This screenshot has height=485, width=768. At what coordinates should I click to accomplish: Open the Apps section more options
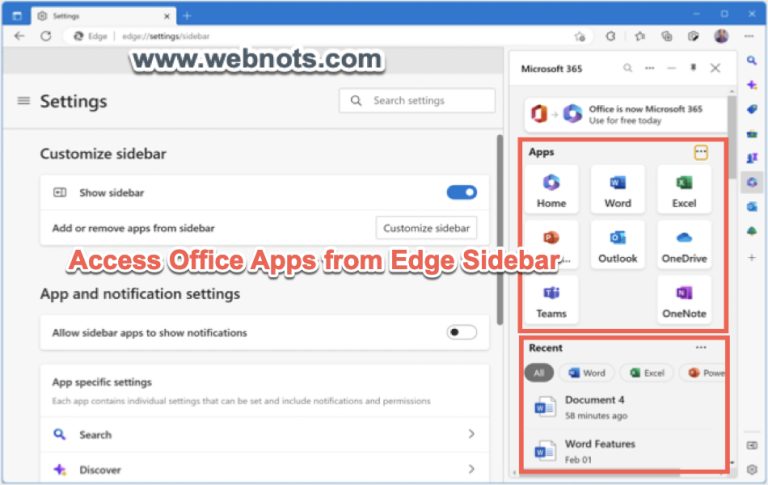[701, 152]
